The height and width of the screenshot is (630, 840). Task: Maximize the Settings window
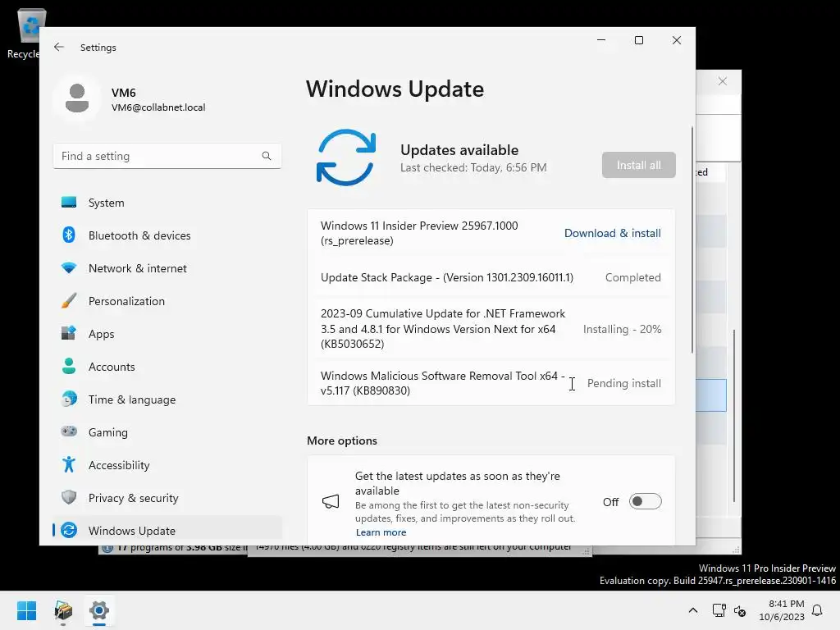[638, 40]
